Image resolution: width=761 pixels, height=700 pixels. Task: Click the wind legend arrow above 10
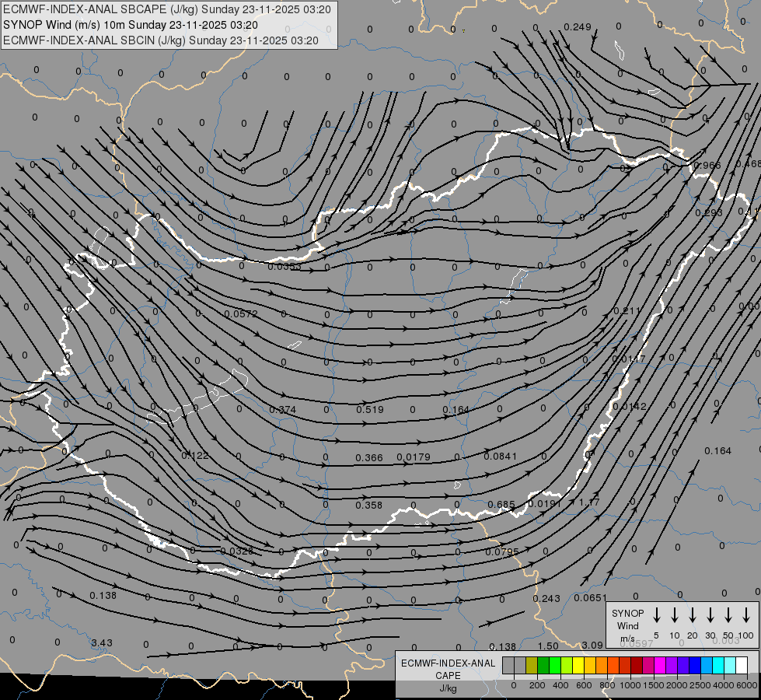tap(675, 615)
